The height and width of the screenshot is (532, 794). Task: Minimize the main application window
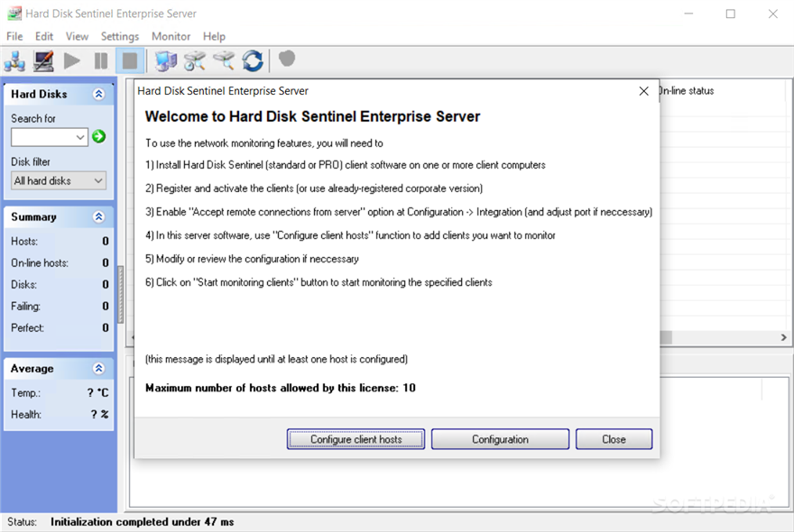[688, 14]
